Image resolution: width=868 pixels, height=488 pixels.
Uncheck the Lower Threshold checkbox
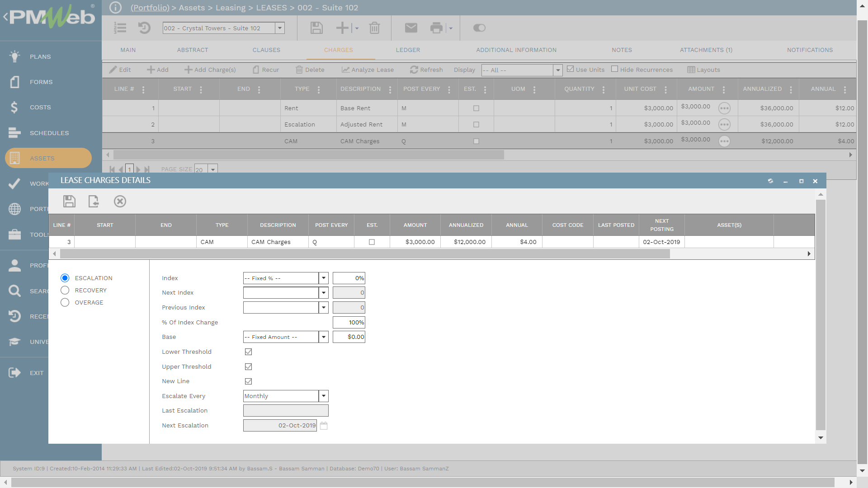pos(248,352)
